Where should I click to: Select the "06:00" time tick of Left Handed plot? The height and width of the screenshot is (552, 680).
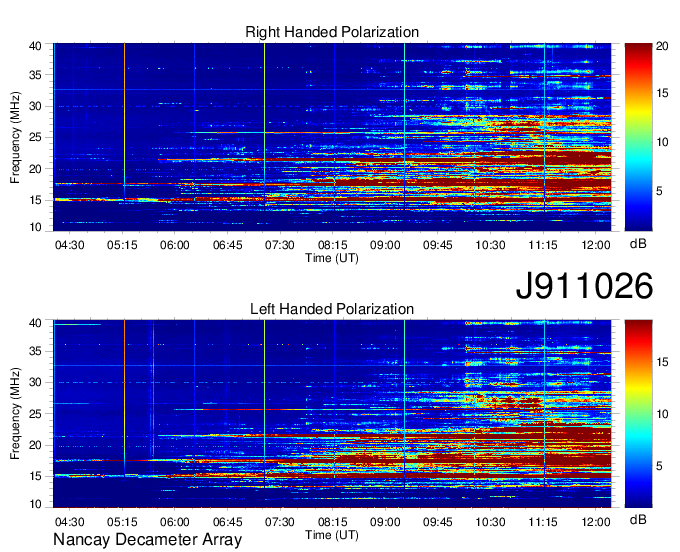175,522
